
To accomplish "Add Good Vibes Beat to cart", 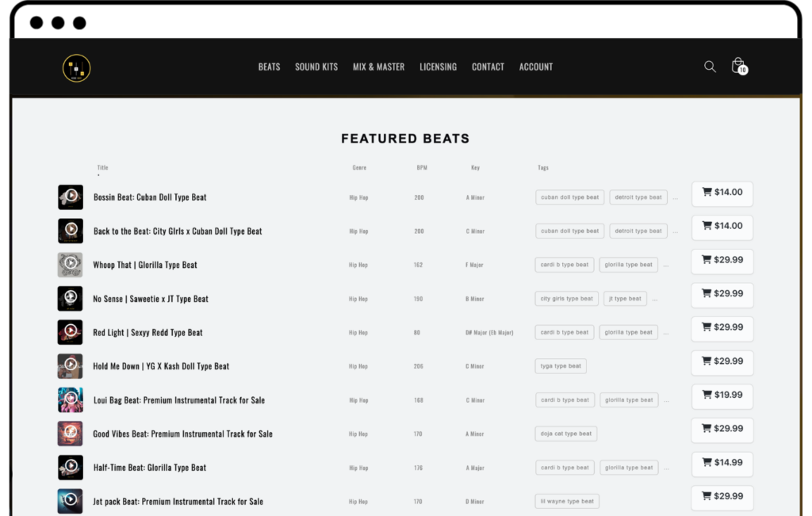I will pyautogui.click(x=722, y=430).
